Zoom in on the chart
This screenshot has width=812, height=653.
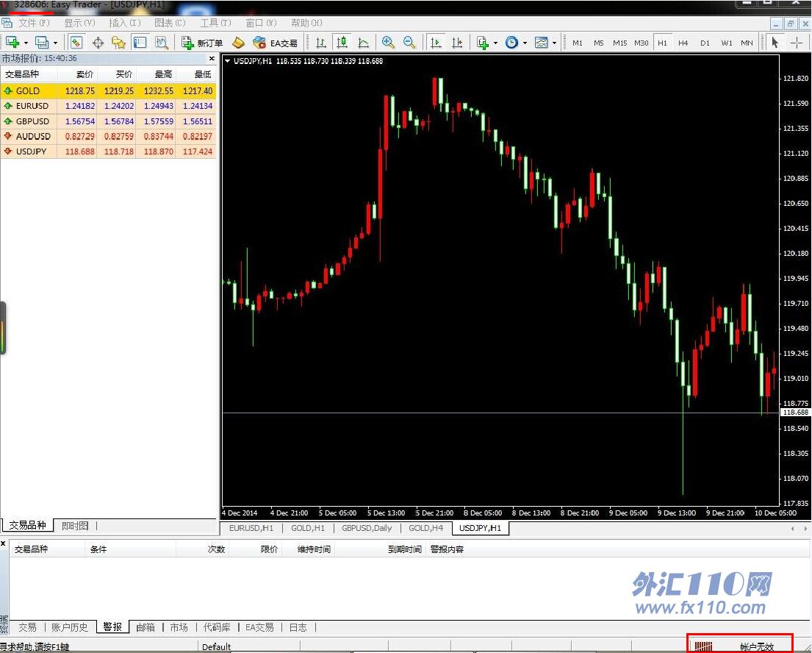(388, 43)
